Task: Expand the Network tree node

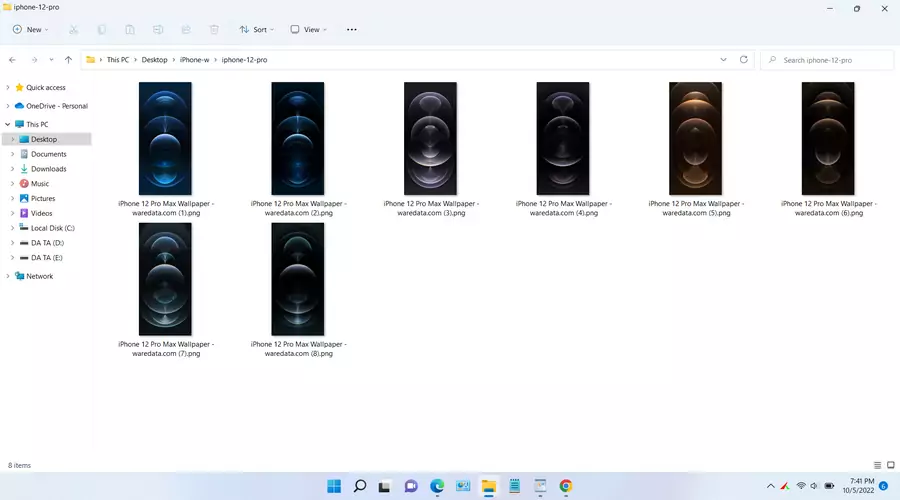Action: (7, 276)
